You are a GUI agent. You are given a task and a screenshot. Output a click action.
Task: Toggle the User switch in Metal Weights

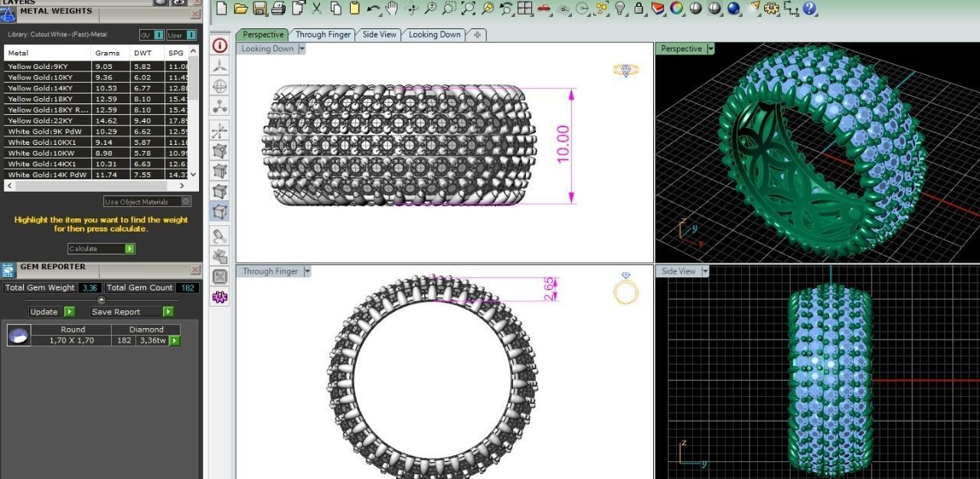[181, 34]
